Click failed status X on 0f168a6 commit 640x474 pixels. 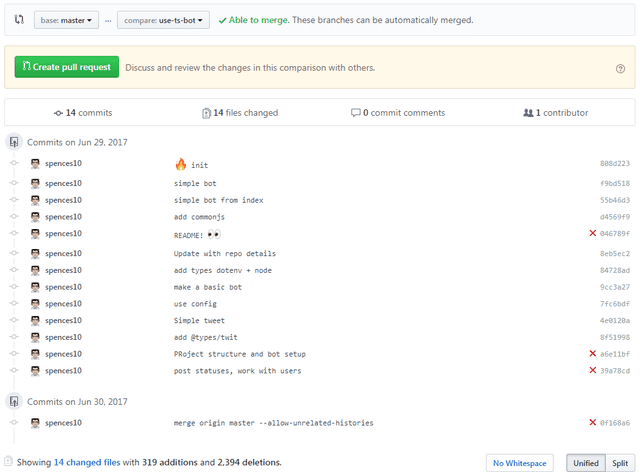(593, 423)
